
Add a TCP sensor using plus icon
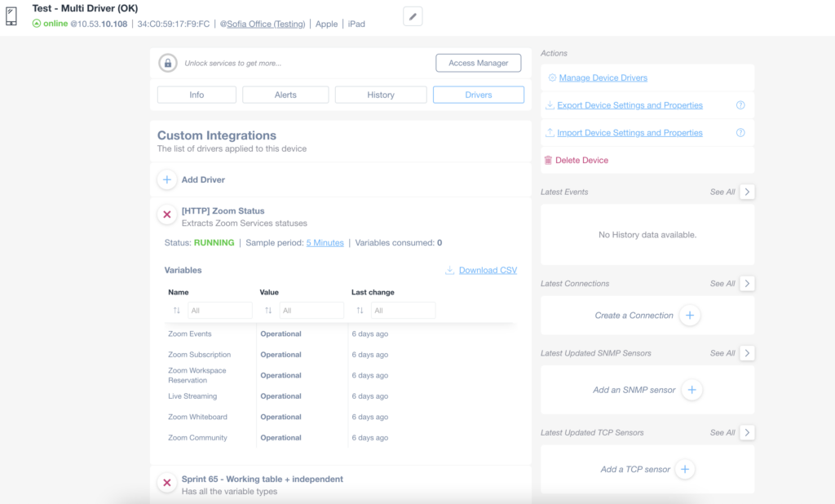coord(685,470)
